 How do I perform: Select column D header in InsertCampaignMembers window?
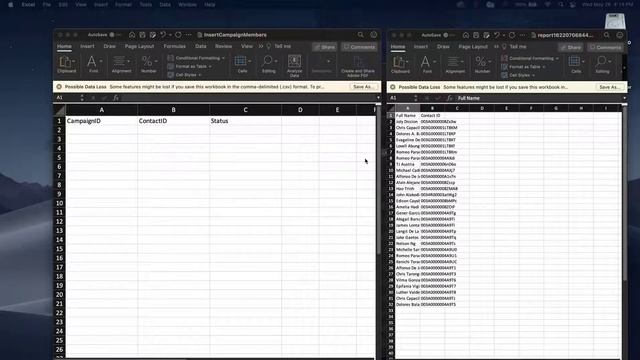click(300, 110)
